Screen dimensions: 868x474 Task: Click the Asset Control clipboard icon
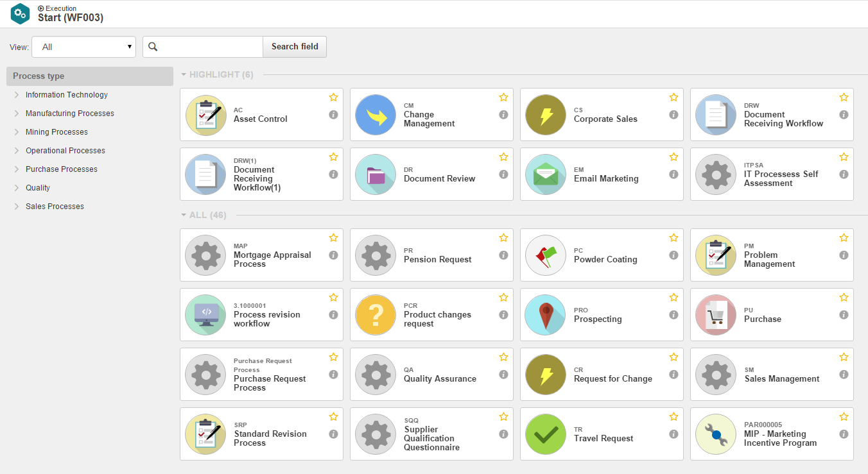coord(206,115)
